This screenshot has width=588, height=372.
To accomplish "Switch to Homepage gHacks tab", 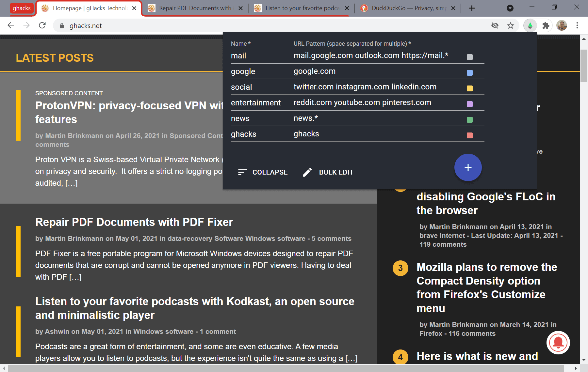I will (88, 8).
